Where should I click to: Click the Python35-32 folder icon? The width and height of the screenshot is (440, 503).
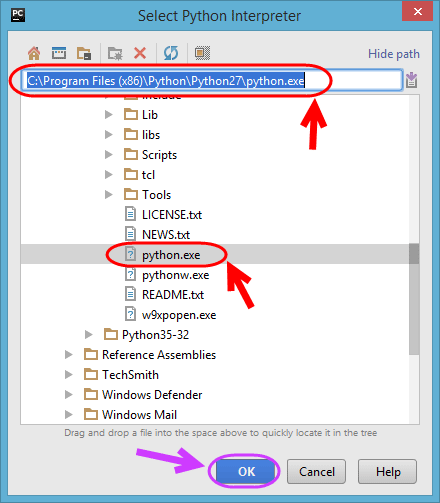111,334
